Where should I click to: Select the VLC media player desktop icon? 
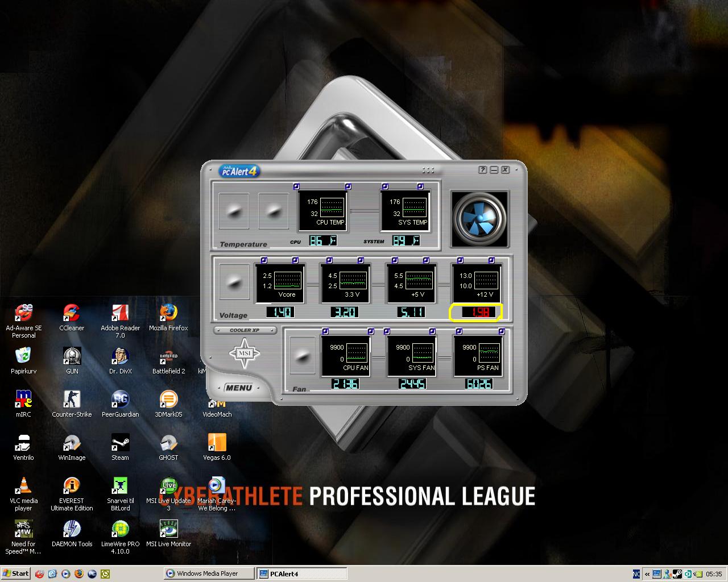[23, 494]
